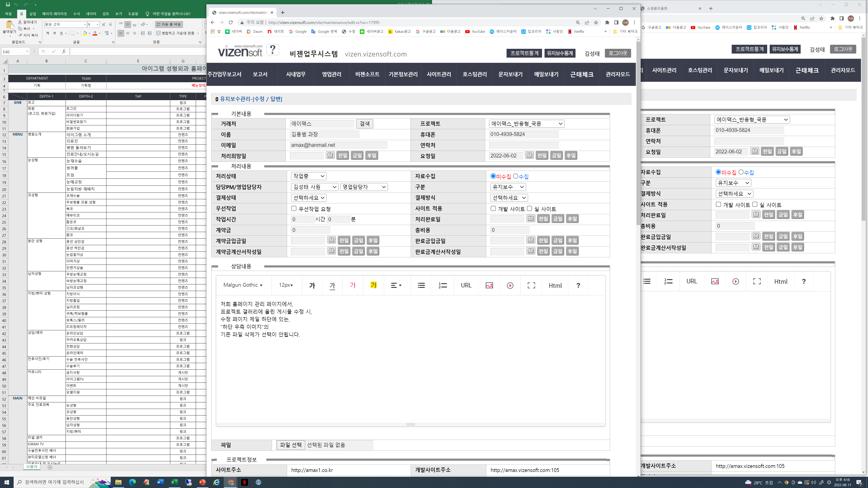Insert image using editor picture icon
The image size is (868, 488).
(x=489, y=285)
